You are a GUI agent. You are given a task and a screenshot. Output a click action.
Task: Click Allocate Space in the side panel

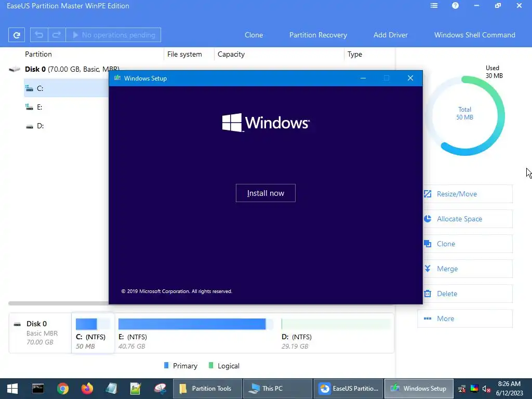[468, 219]
